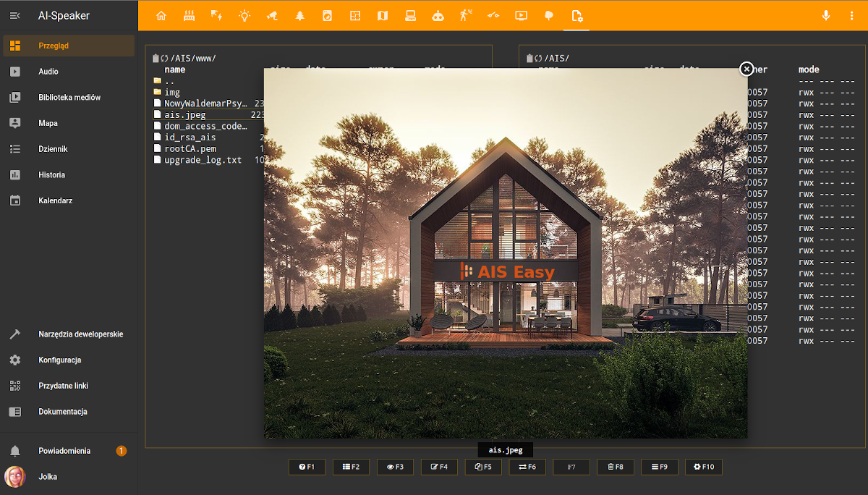Screen dimensions: 868x495
Task: Open Kalendarz in sidebar
Action: pyautogui.click(x=69, y=200)
